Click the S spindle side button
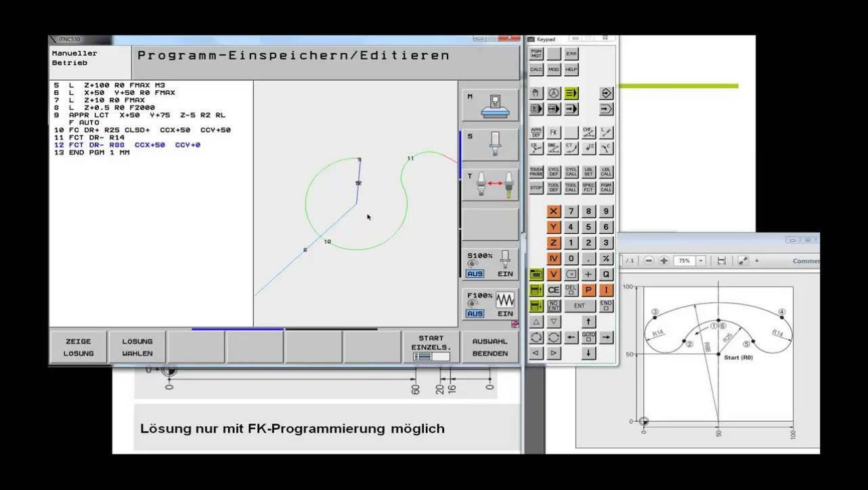 (x=490, y=145)
